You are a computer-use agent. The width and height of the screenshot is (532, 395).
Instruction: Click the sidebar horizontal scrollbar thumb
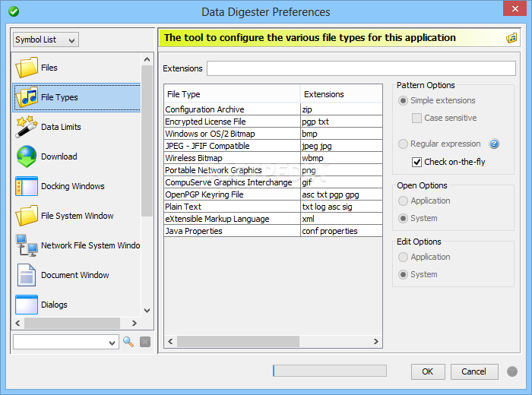[x=72, y=323]
